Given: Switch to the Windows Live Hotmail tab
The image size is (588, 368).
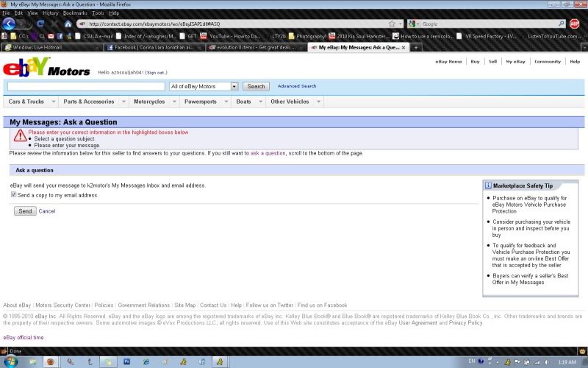Looking at the screenshot, I should pos(52,47).
